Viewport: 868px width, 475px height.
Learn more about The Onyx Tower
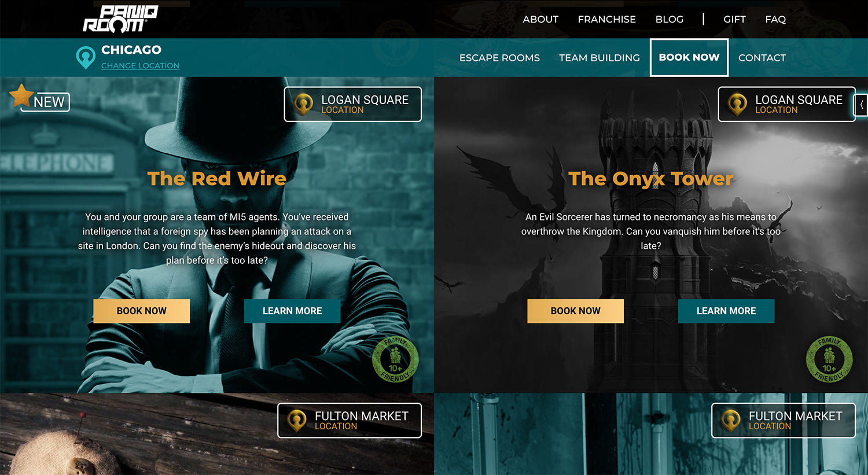(x=726, y=311)
